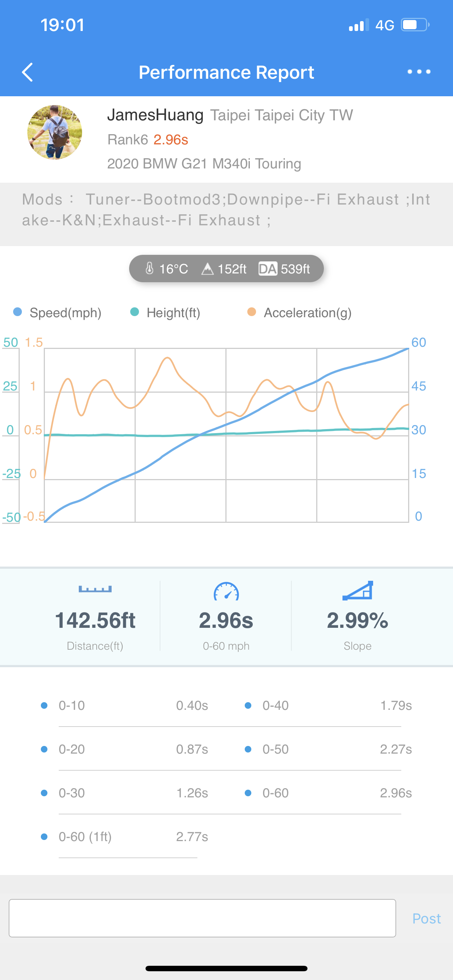Tap the JamesHuang username link
Image resolution: width=453 pixels, height=980 pixels.
(x=155, y=115)
